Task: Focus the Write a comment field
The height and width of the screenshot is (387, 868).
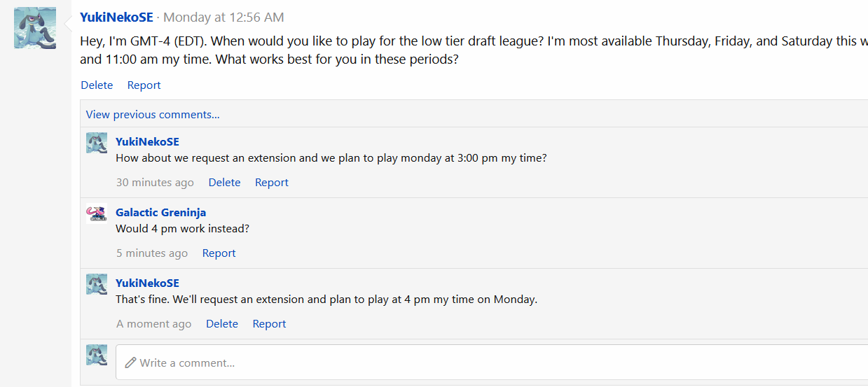Action: click(492, 363)
